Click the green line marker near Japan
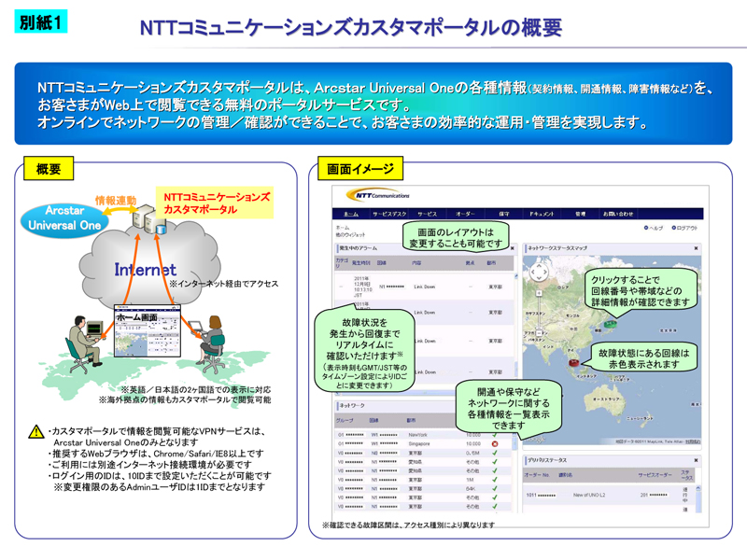Image resolution: width=747 pixels, height=560 pixels. [610, 324]
